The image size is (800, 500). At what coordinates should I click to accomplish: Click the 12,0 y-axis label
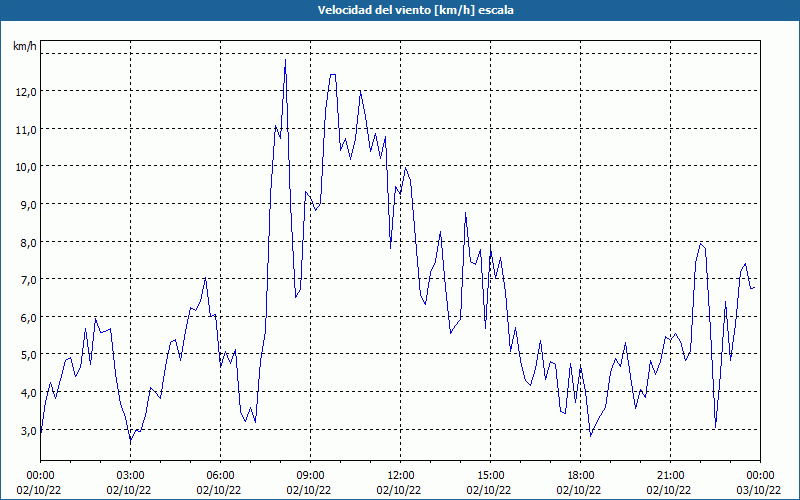click(27, 92)
